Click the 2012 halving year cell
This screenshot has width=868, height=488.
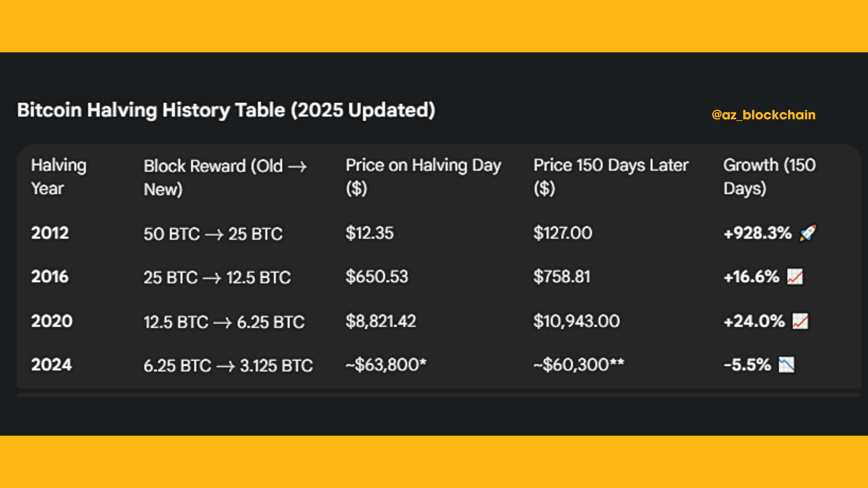click(50, 233)
